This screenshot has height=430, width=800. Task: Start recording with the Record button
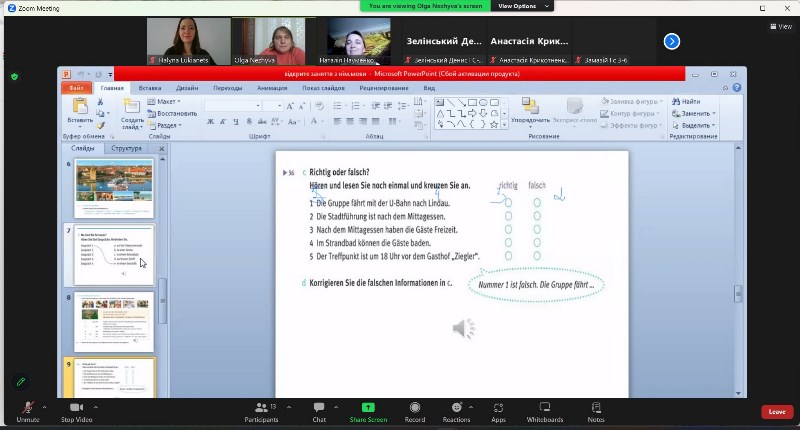pos(414,409)
